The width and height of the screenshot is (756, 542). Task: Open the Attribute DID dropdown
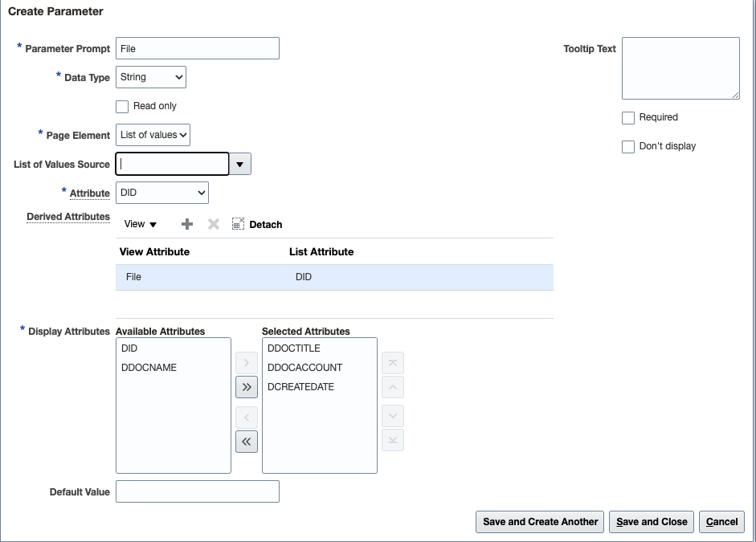(x=162, y=193)
